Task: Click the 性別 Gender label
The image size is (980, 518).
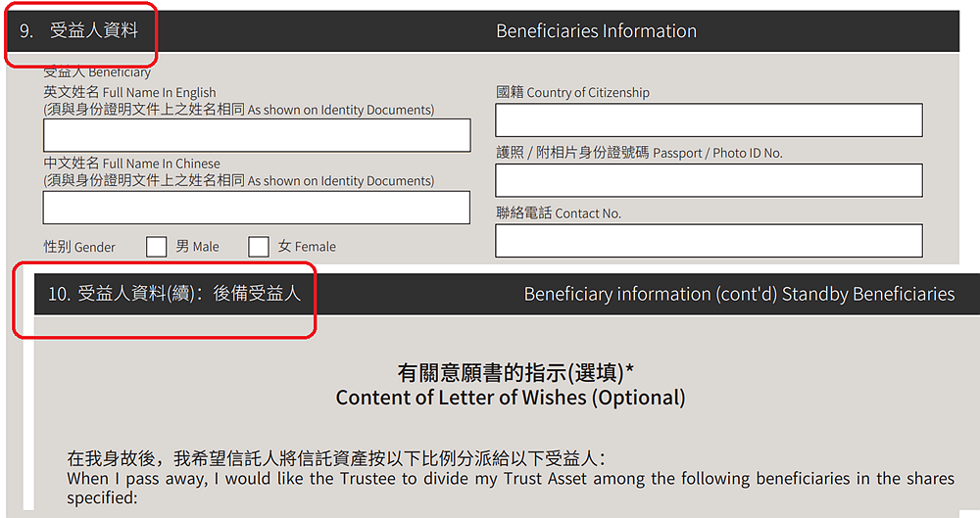Action: [x=79, y=247]
